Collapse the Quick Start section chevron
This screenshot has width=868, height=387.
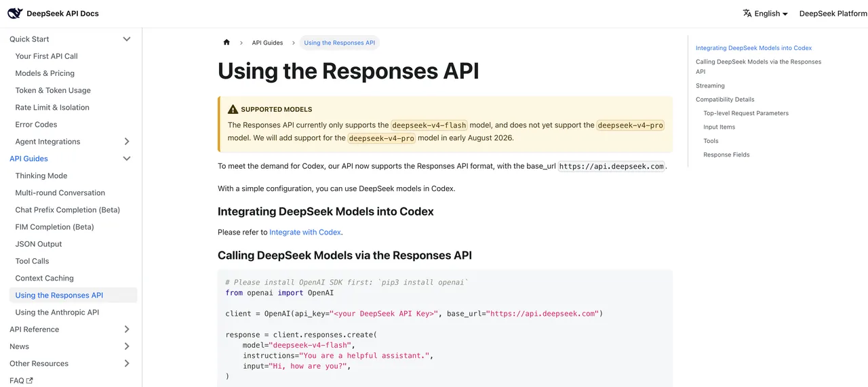(127, 39)
